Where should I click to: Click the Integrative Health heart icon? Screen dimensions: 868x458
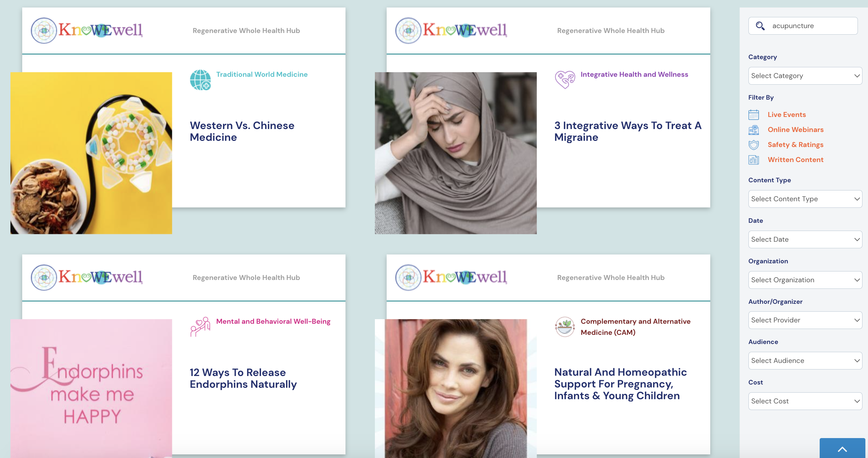(565, 79)
